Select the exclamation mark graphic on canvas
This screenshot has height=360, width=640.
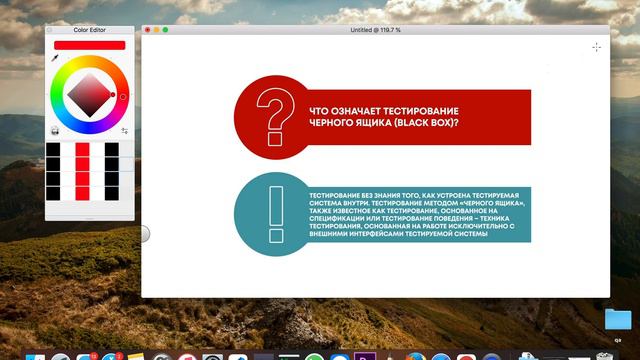(276, 214)
